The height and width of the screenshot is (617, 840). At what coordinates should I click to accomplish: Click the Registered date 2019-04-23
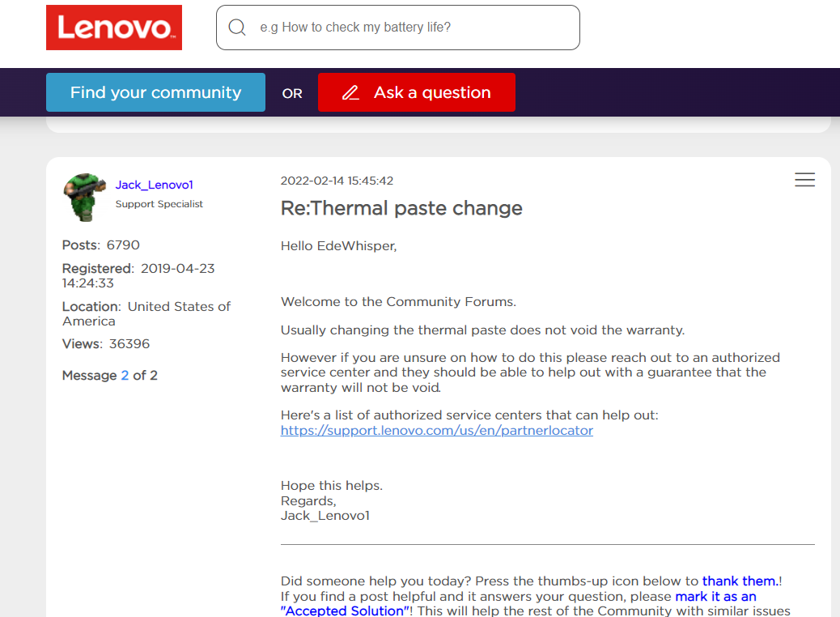pos(177,269)
